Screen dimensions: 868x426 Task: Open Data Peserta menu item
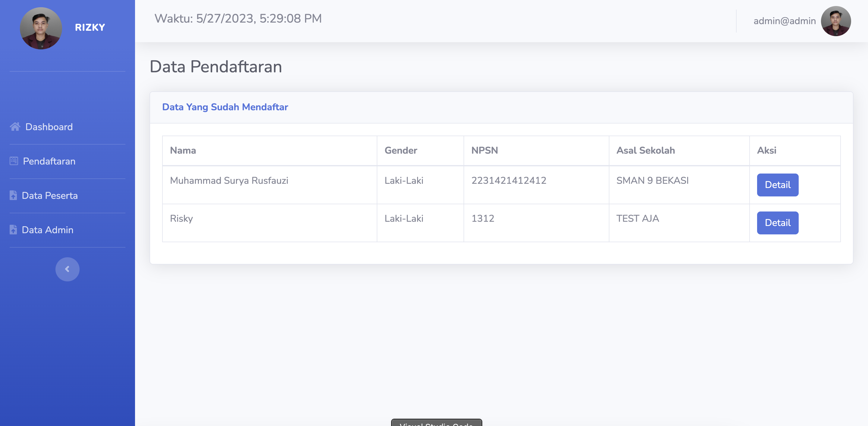[49, 196]
